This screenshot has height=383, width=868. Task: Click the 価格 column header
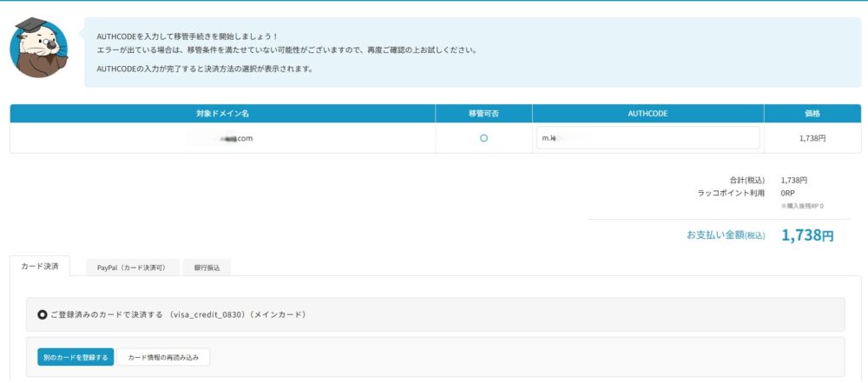point(812,114)
